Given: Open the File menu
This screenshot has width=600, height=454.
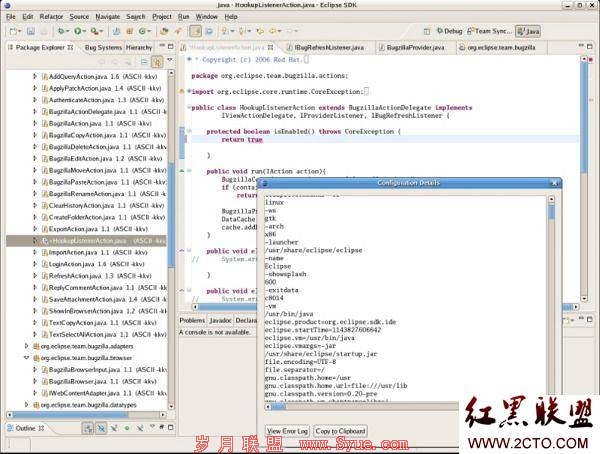Looking at the screenshot, I should [11, 17].
